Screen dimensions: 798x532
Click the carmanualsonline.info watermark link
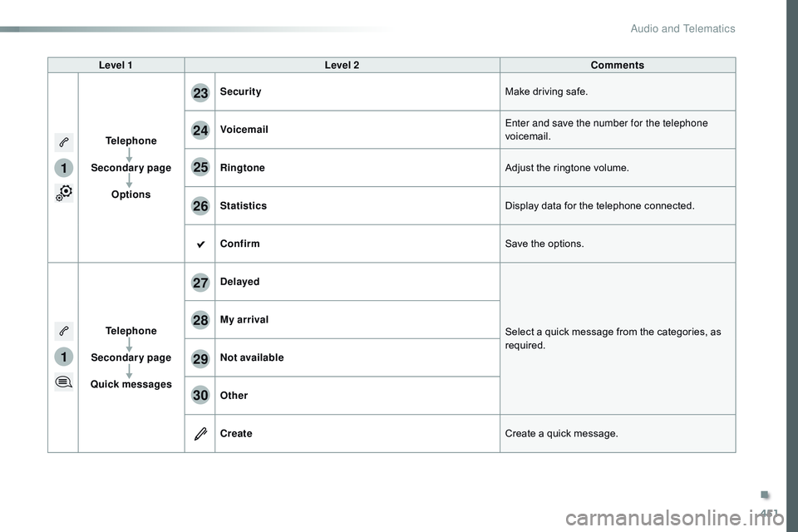tap(675, 518)
